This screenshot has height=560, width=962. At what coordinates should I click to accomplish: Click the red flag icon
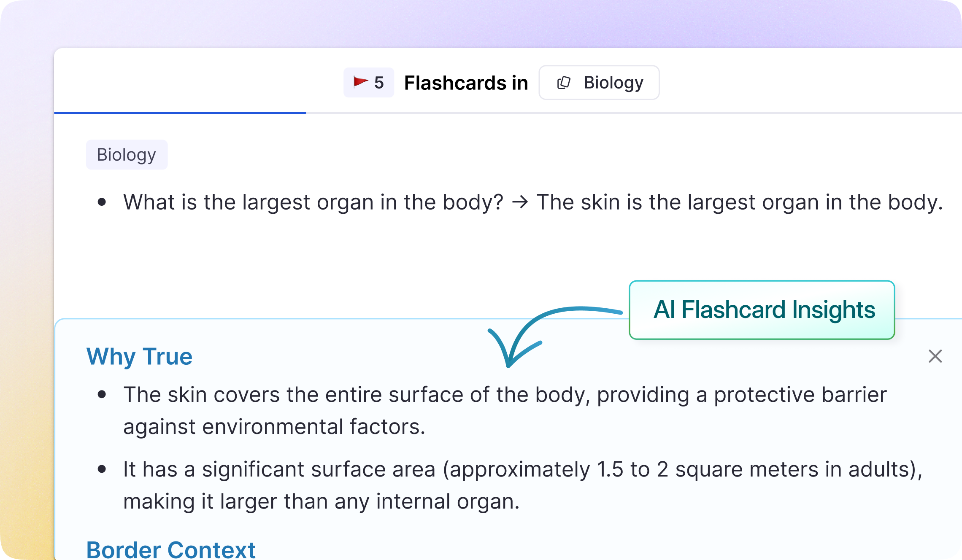tap(360, 82)
